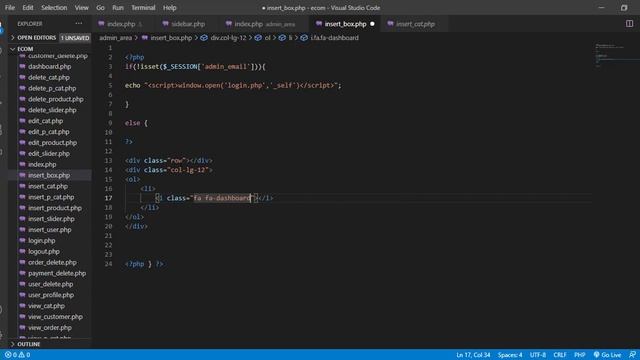Open the Edit menu
640x360 pixels.
(28, 8)
